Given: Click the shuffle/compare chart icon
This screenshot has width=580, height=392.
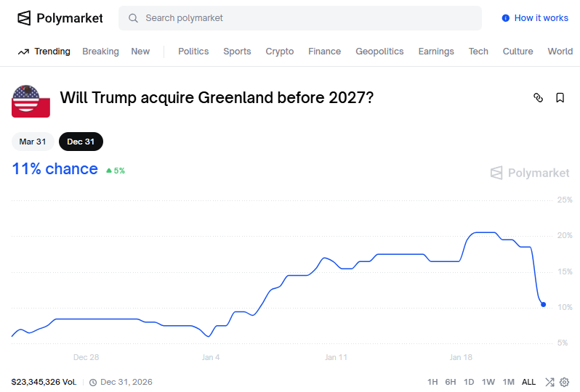Looking at the screenshot, I should coord(549,382).
